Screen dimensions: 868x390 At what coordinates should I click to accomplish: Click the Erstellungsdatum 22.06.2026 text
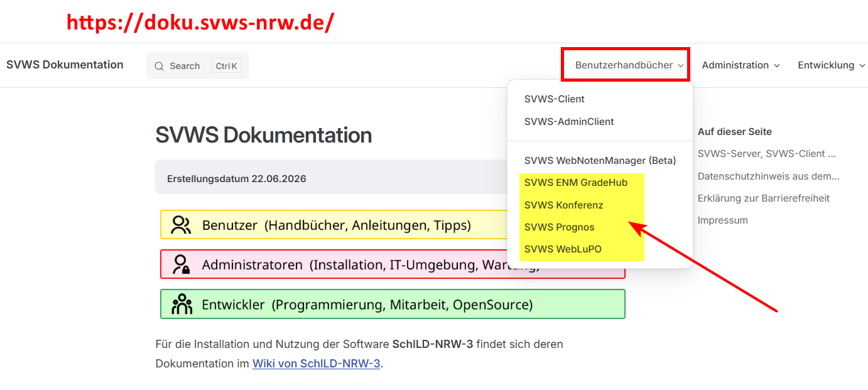(x=237, y=178)
